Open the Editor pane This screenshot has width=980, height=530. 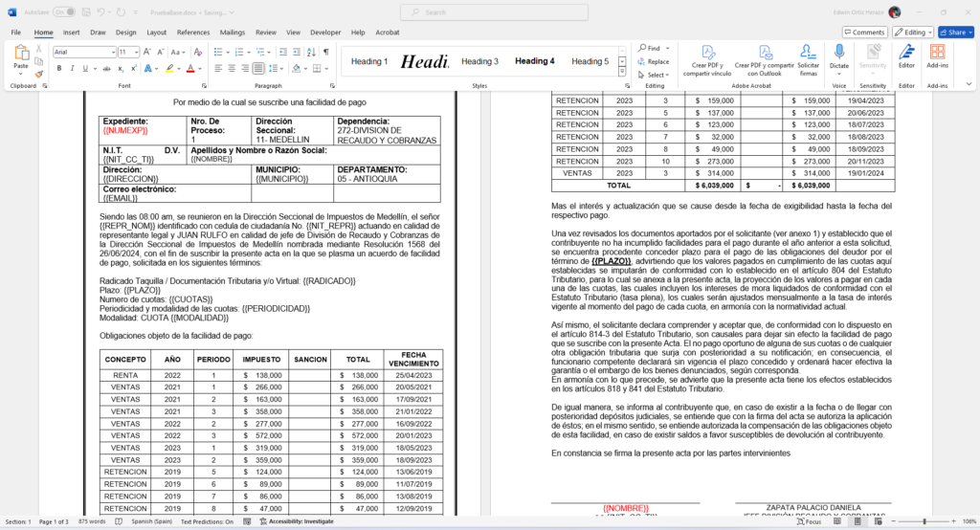pos(906,56)
